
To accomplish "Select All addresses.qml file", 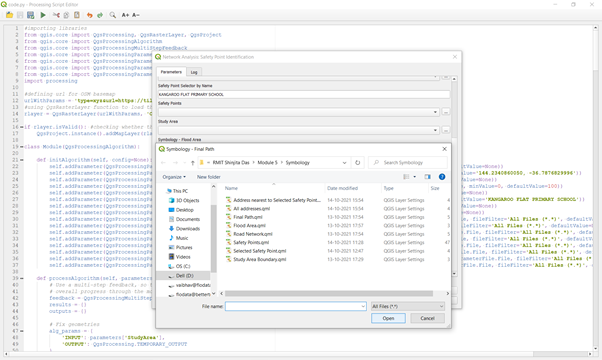I will click(x=251, y=209).
